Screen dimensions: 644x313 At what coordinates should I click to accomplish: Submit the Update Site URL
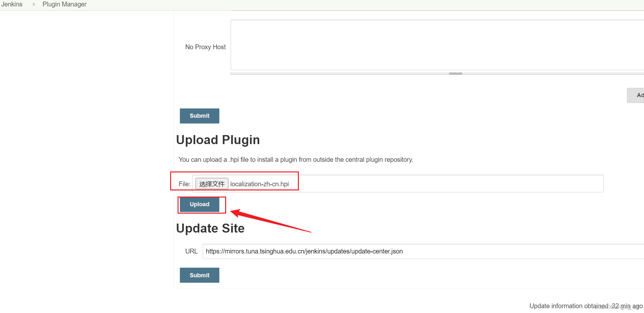point(199,275)
